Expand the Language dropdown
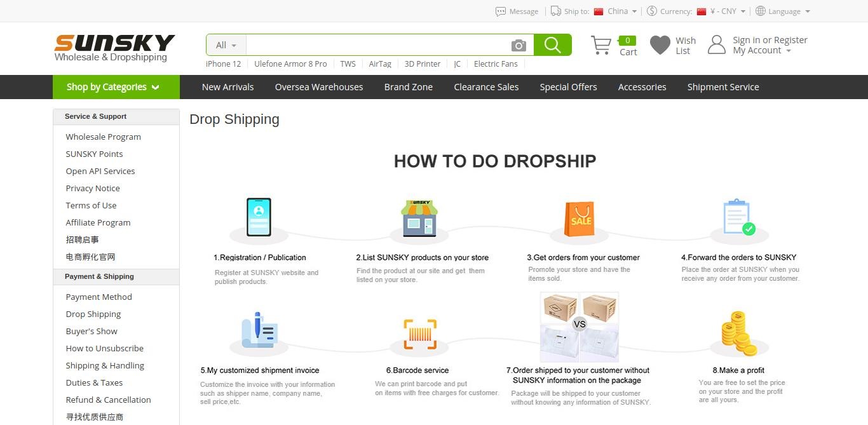 (808, 11)
